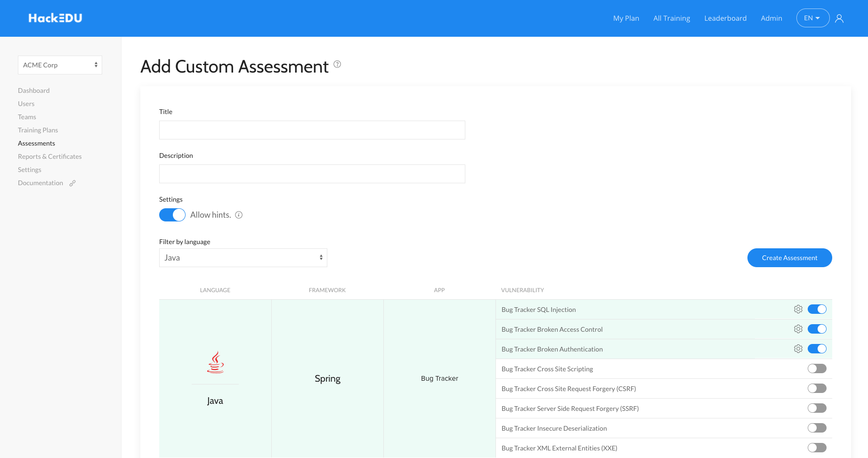Disable Bug Tracker SQL Injection toggle
868x458 pixels.
click(817, 309)
